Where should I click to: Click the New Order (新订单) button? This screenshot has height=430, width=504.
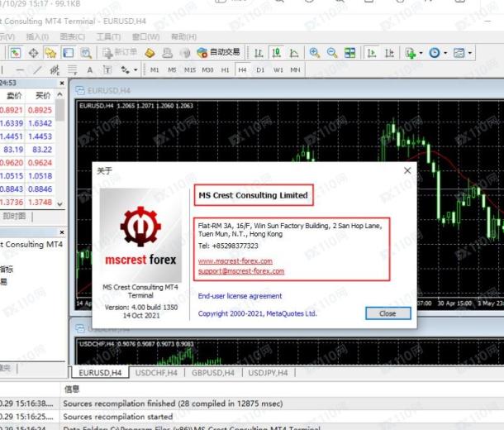click(x=119, y=52)
